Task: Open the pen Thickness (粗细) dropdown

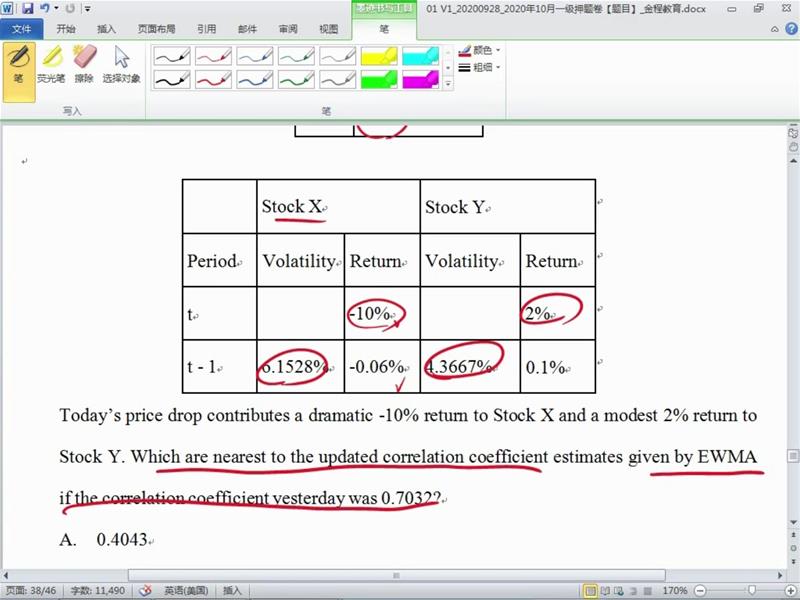Action: [x=479, y=67]
